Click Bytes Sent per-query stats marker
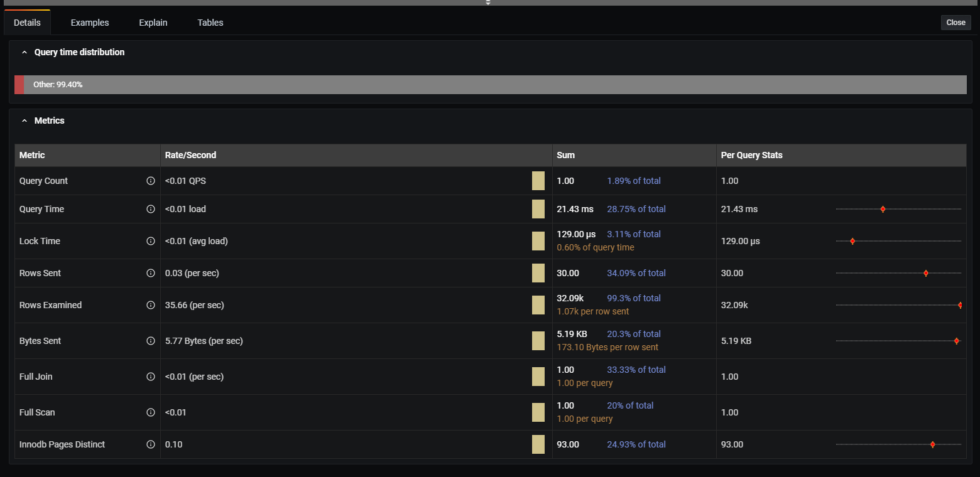The height and width of the screenshot is (477, 980). [x=957, y=341]
